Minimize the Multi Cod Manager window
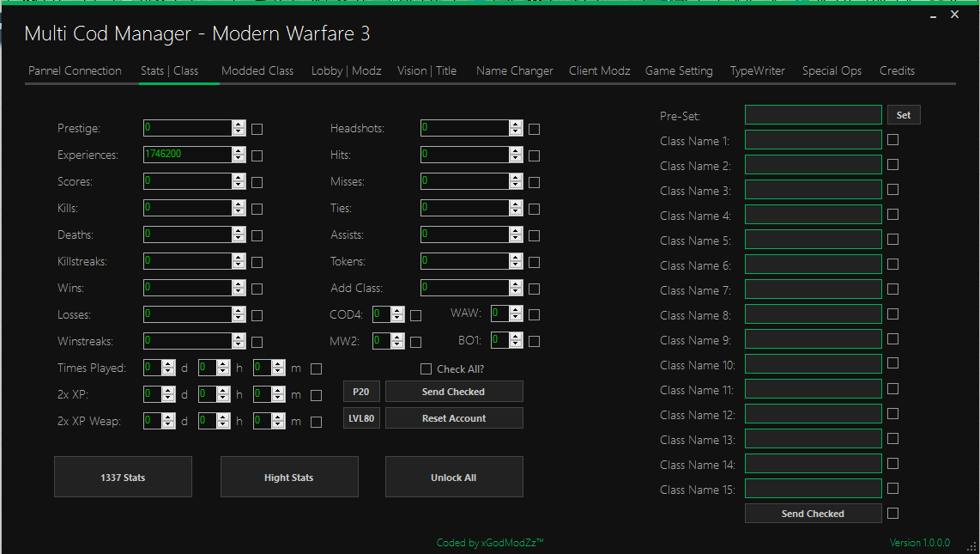Viewport: 980px width, 554px height. click(x=933, y=15)
